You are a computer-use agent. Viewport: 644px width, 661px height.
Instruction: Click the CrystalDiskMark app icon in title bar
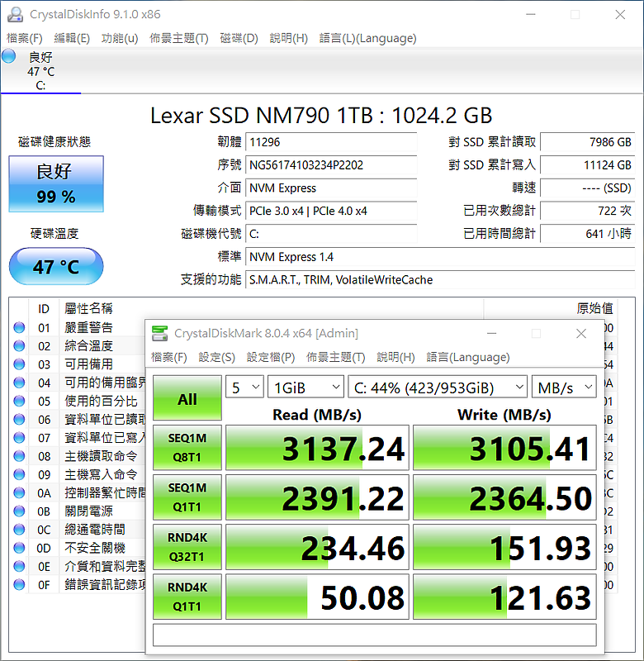pyautogui.click(x=159, y=334)
